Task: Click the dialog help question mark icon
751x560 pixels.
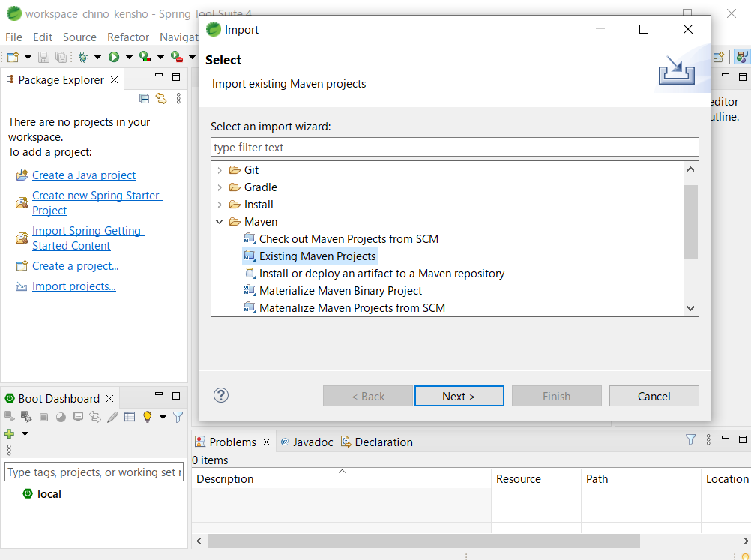Action: pyautogui.click(x=221, y=396)
